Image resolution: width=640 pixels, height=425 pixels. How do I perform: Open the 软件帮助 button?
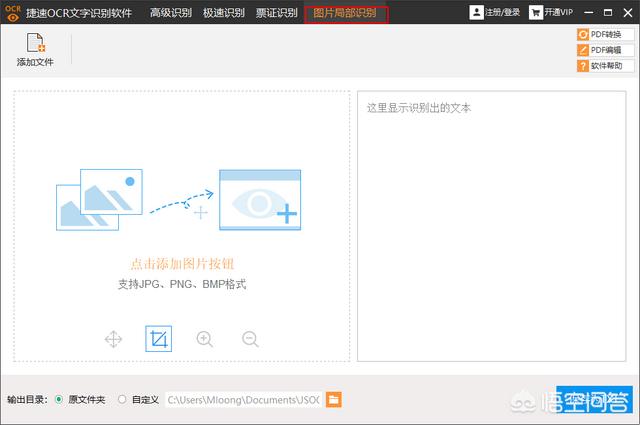(606, 66)
